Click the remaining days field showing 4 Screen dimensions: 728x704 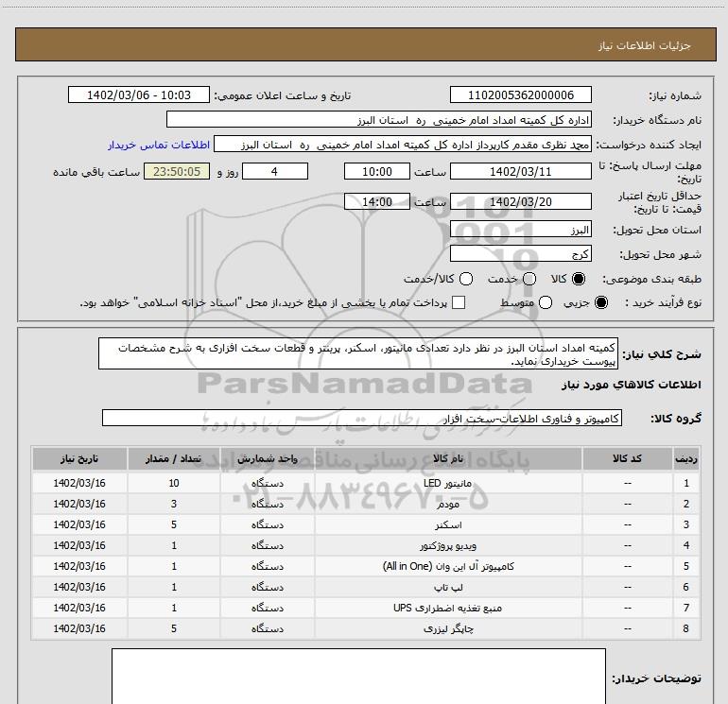(x=275, y=172)
